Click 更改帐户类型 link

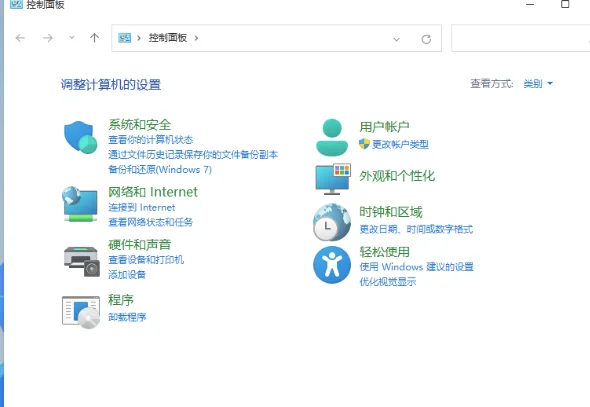coord(400,144)
